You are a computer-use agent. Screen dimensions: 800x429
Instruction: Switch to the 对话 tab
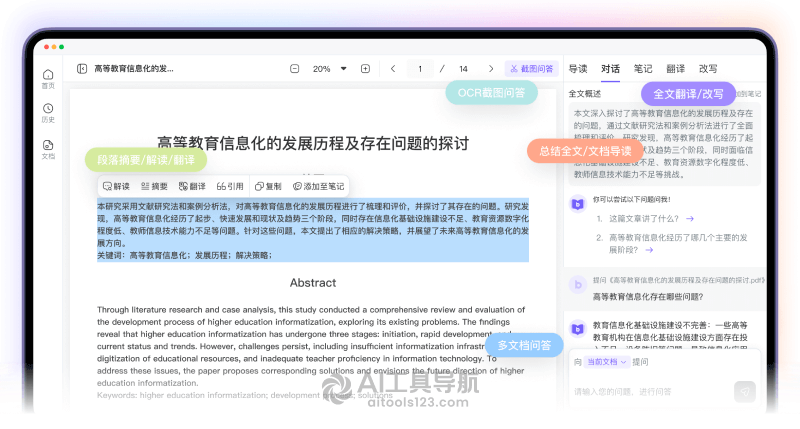point(610,68)
